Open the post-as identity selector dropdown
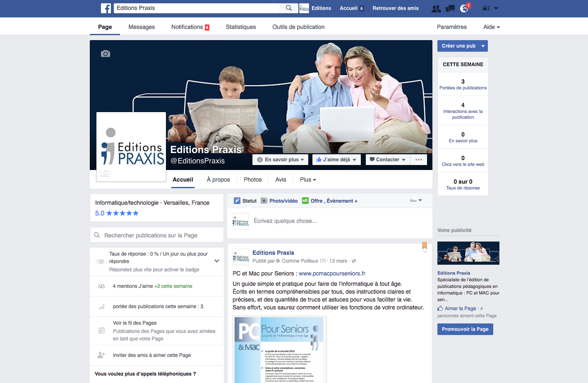The width and height of the screenshot is (588, 383). coord(416,201)
